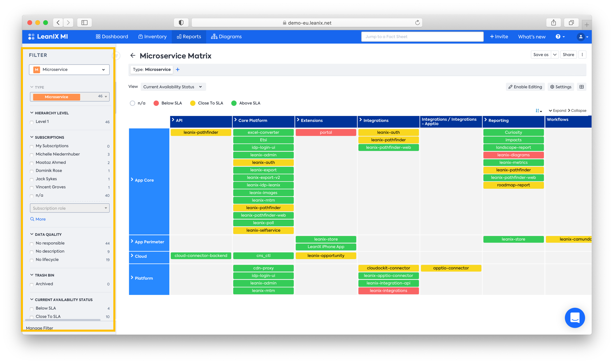Viewport: 614px width, 364px height.
Task: Open the Subscription role dropdown
Action: click(69, 208)
